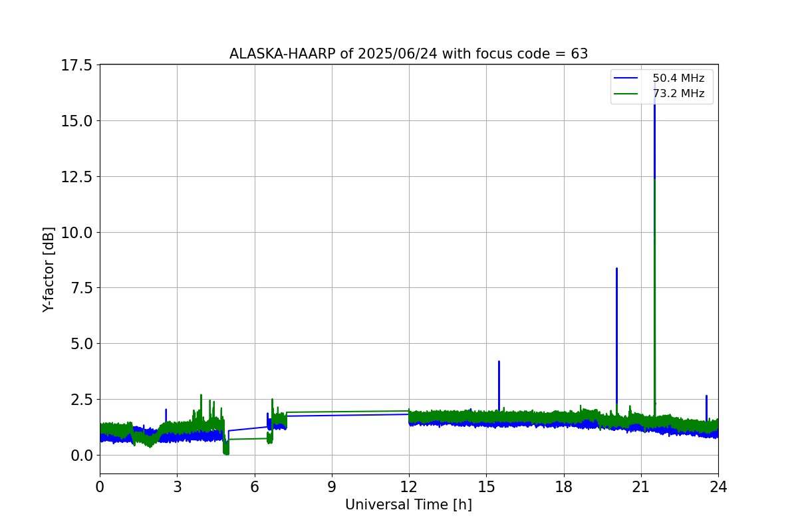Click the 12 x-axis tick label
Viewport: 798px width, 532px height.
[x=409, y=487]
